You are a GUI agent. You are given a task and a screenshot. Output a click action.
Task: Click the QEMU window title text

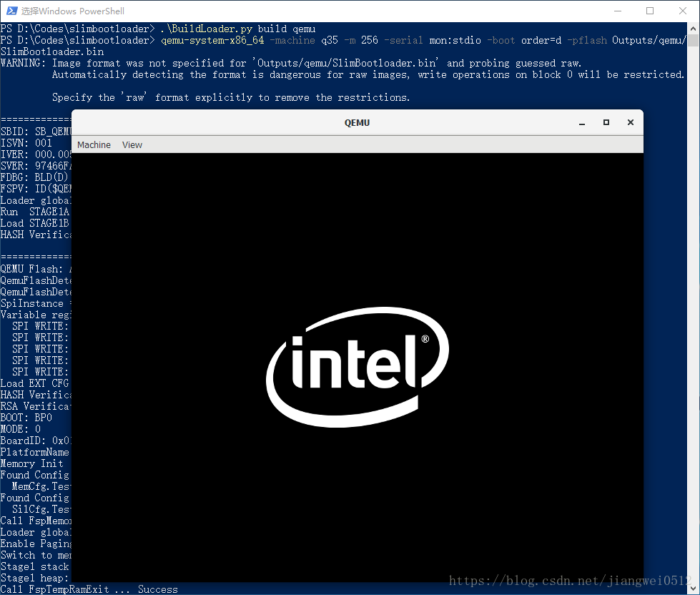357,123
